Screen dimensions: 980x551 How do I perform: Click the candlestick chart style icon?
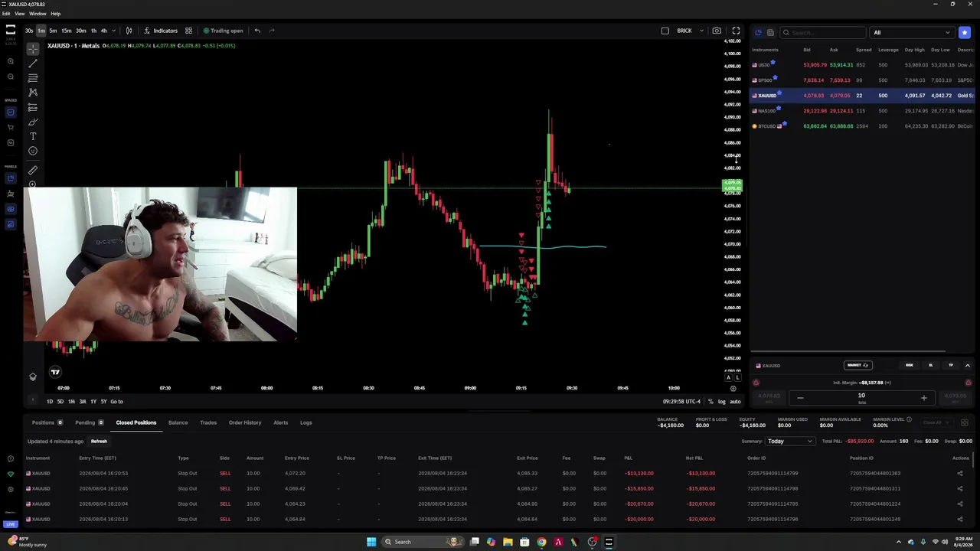129,31
